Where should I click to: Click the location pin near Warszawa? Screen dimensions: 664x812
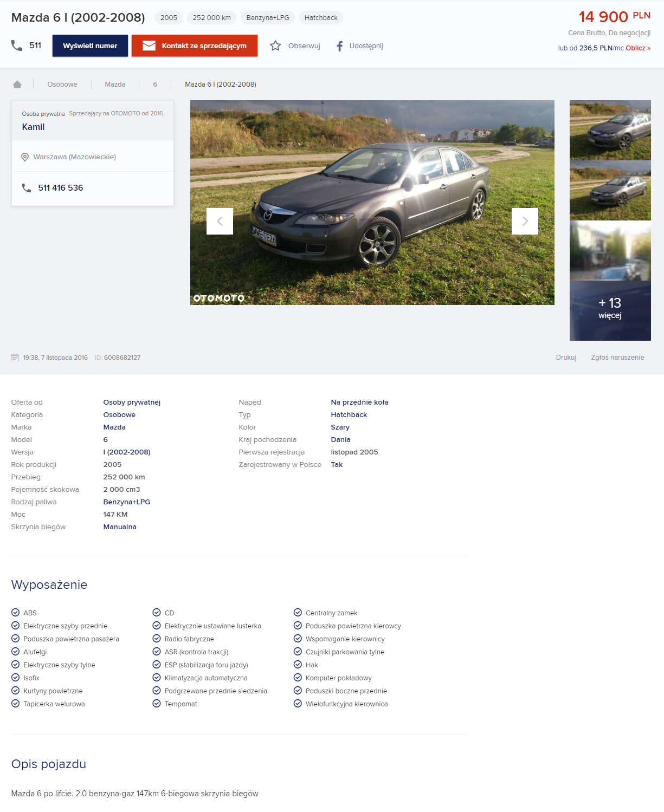[x=25, y=157]
